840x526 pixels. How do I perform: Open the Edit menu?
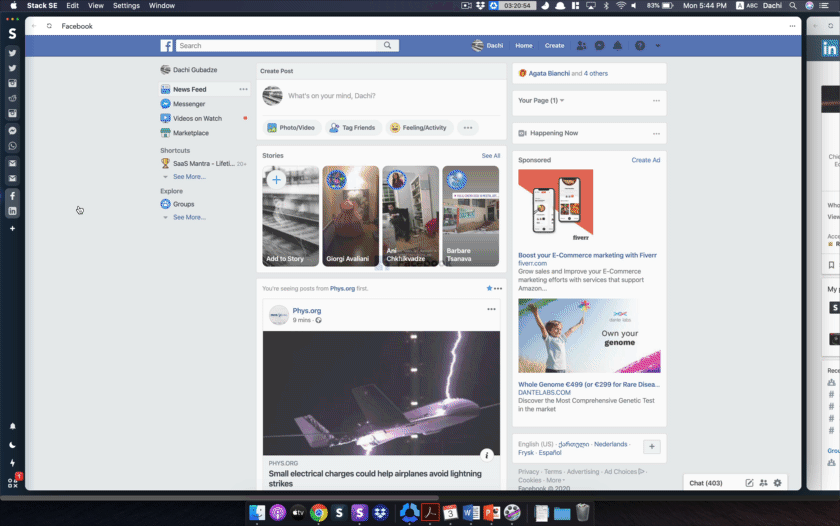click(72, 5)
